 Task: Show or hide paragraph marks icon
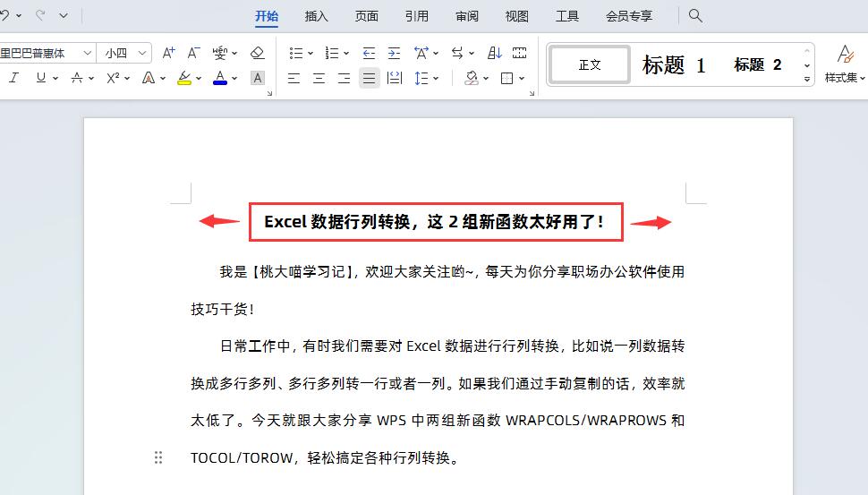click(519, 53)
